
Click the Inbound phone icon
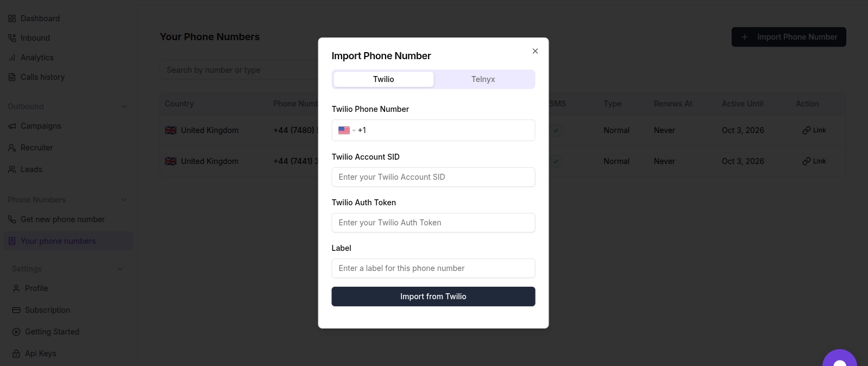point(12,38)
